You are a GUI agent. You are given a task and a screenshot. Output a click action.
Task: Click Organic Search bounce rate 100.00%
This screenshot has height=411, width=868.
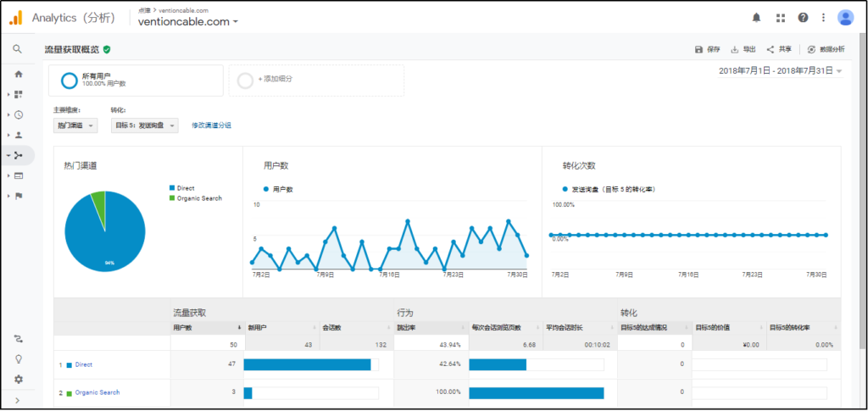(448, 392)
